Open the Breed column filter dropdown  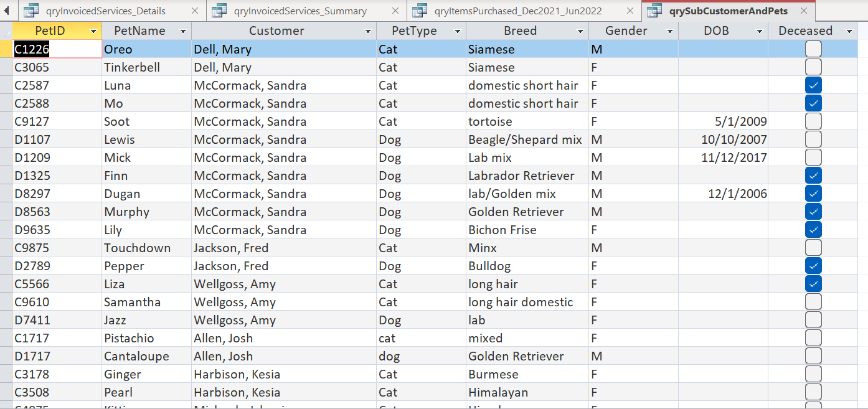580,31
